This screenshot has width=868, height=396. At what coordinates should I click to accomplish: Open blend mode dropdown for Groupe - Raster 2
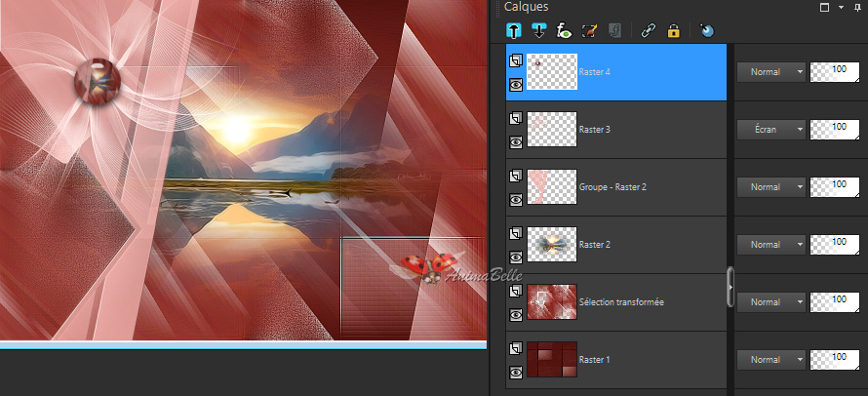pyautogui.click(x=770, y=187)
